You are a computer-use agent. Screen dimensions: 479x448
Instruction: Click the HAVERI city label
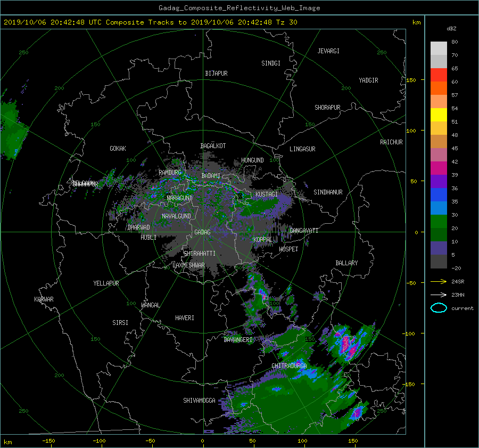(185, 318)
